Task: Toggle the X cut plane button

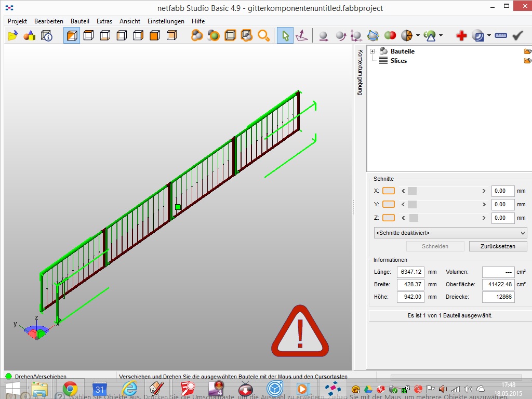Action: (x=389, y=191)
